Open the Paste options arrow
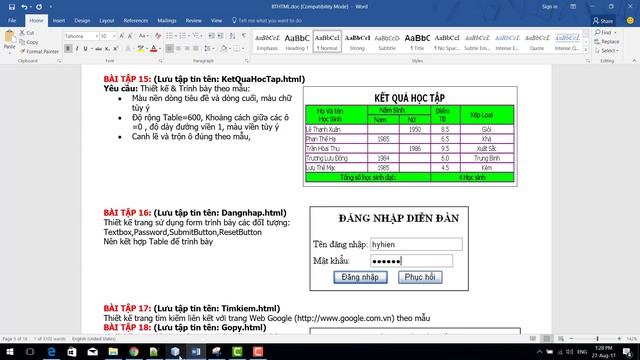This screenshot has height=360, width=640. (x=9, y=52)
